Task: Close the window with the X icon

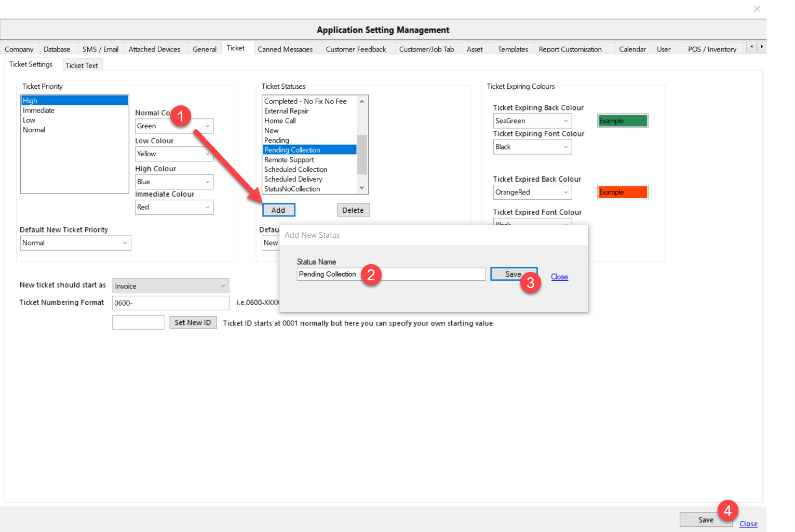Action: tap(757, 9)
